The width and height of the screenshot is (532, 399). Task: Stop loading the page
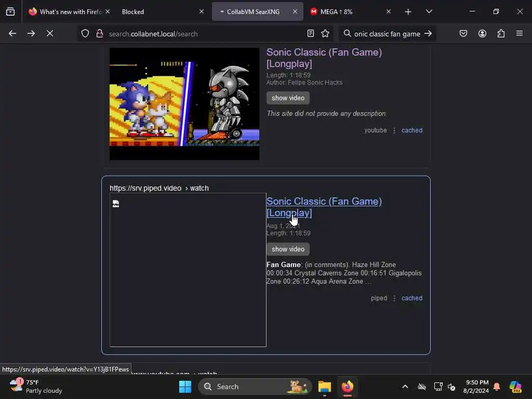click(x=50, y=34)
